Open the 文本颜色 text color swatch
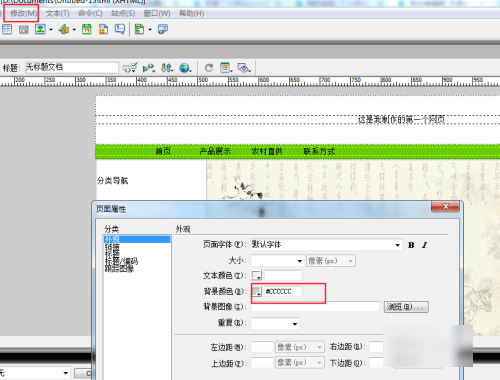The height and width of the screenshot is (380, 500). click(256, 275)
